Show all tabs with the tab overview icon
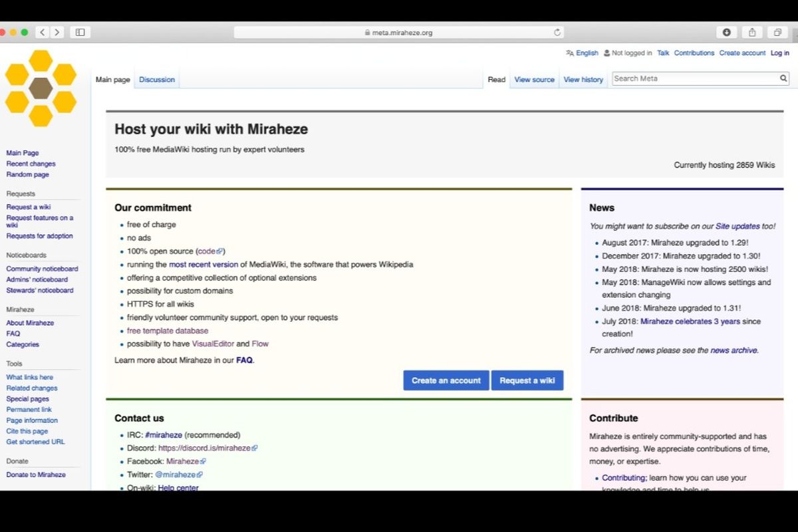 (777, 32)
